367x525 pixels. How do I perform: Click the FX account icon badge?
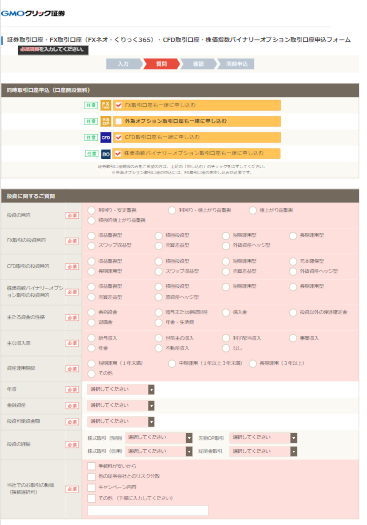pos(106,105)
